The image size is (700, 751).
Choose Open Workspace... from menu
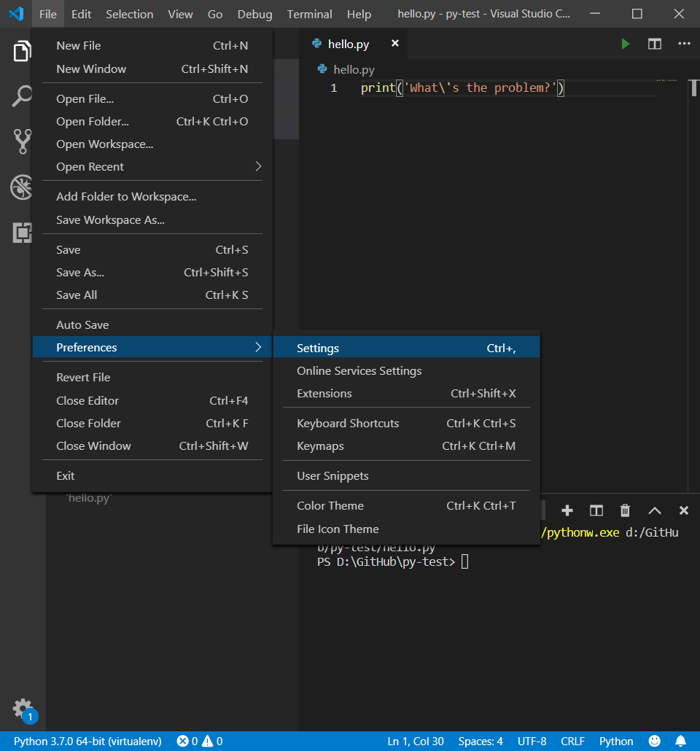click(152, 144)
